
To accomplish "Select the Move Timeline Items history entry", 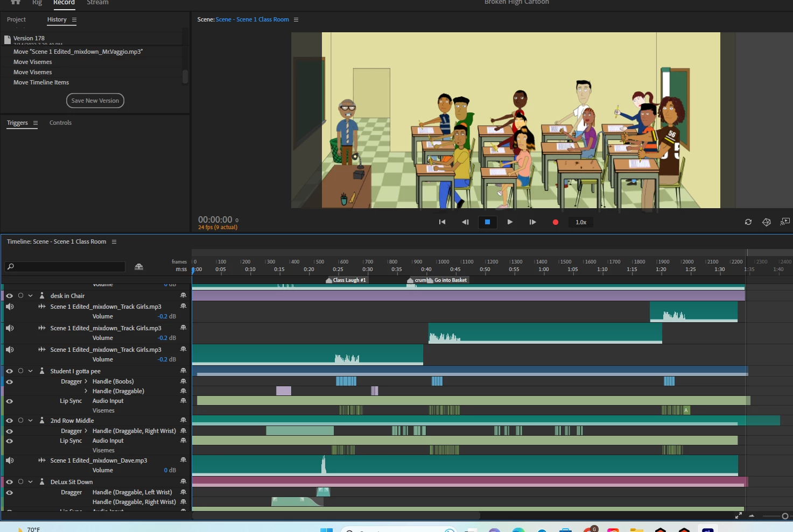I will (41, 83).
